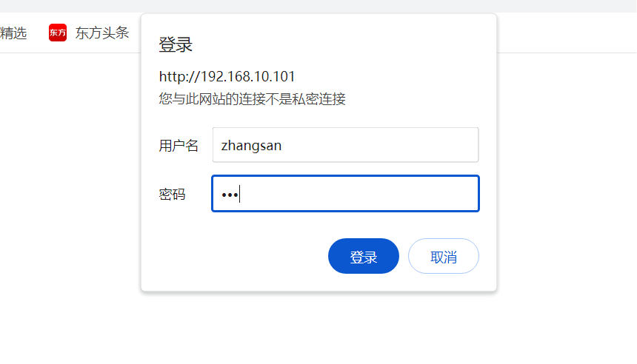Click blank page area below the dialog
This screenshot has height=364, width=637.
click(318, 328)
